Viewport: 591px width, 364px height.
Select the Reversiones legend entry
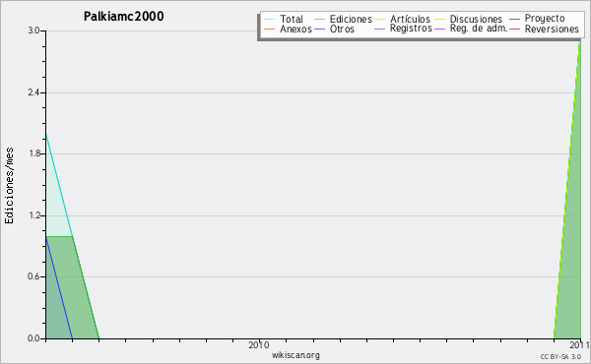pos(552,29)
